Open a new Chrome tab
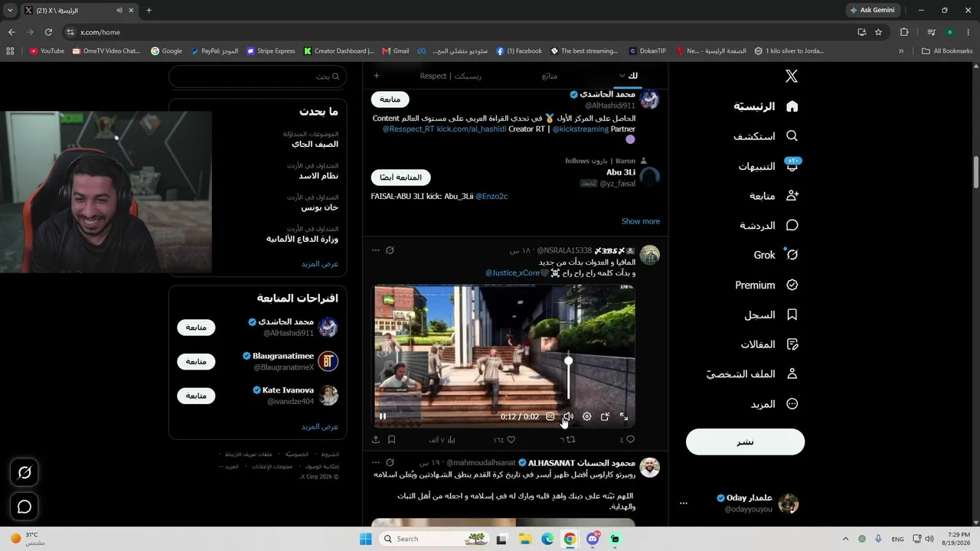The width and height of the screenshot is (980, 551). 149,11
